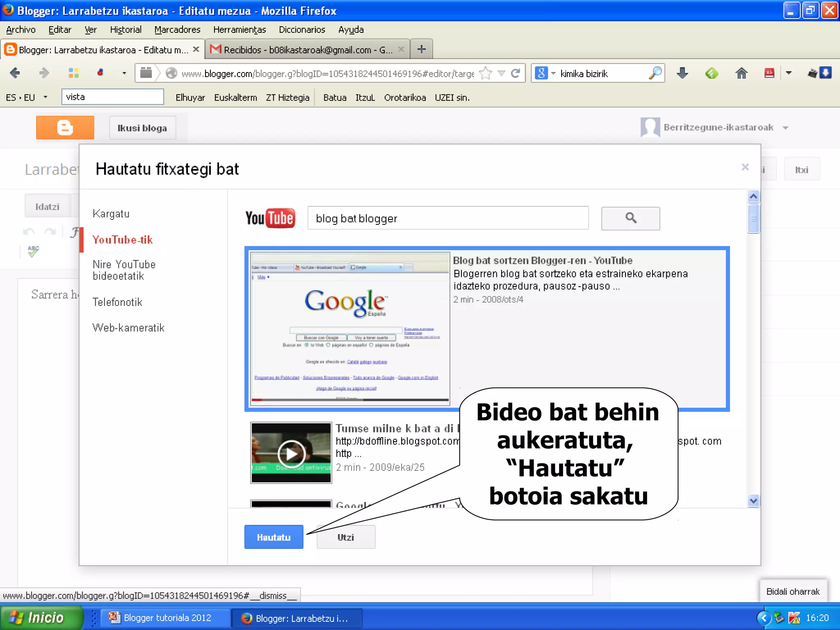This screenshot has width=840, height=630.
Task: Click the Elhuyar dictionary link
Action: (190, 98)
